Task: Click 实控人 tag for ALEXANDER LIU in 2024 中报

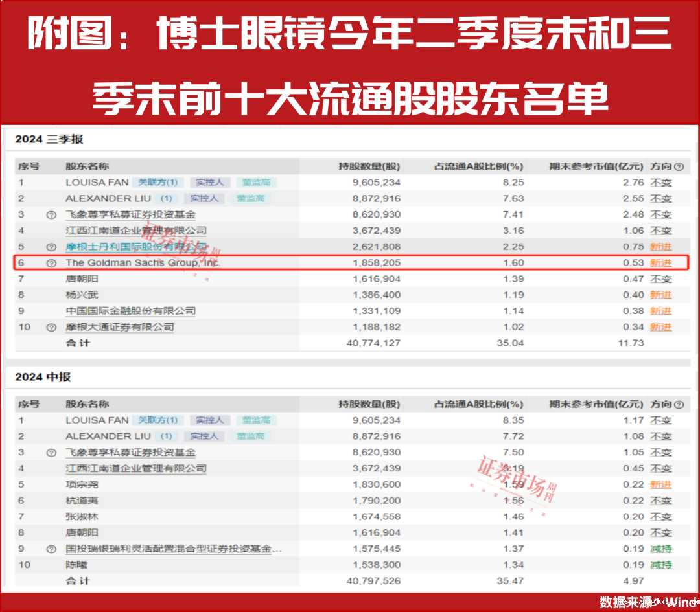Action: 204,436
